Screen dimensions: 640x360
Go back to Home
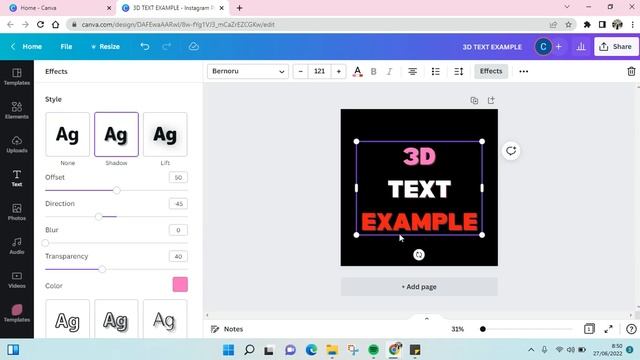[x=26, y=47]
